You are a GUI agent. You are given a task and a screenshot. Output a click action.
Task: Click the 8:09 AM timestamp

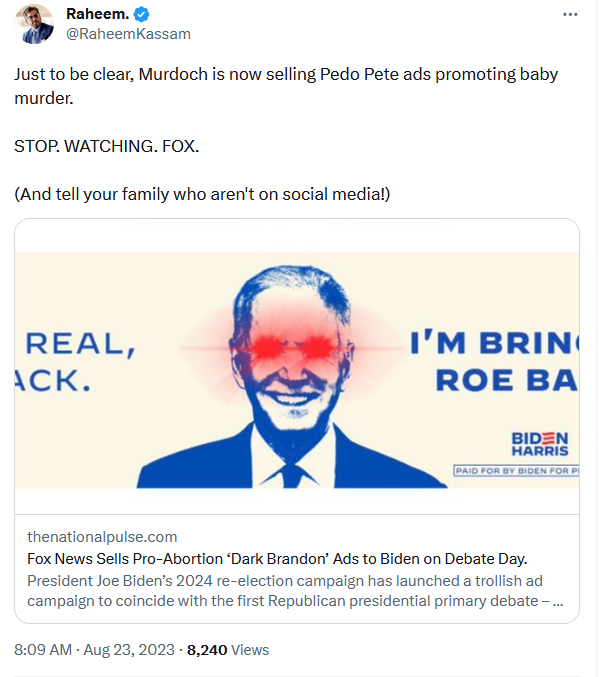(43, 650)
